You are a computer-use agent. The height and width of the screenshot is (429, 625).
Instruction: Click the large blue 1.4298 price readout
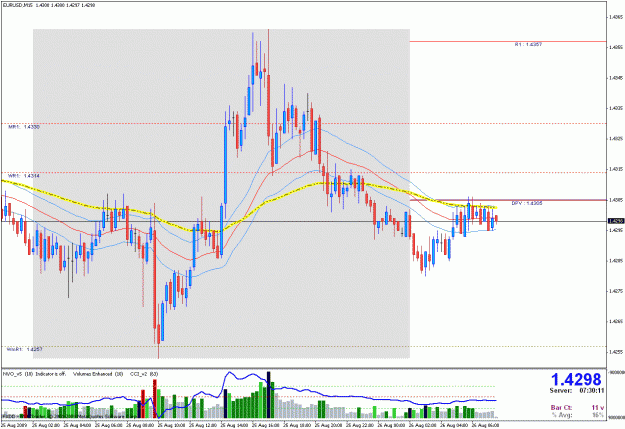tap(576, 379)
